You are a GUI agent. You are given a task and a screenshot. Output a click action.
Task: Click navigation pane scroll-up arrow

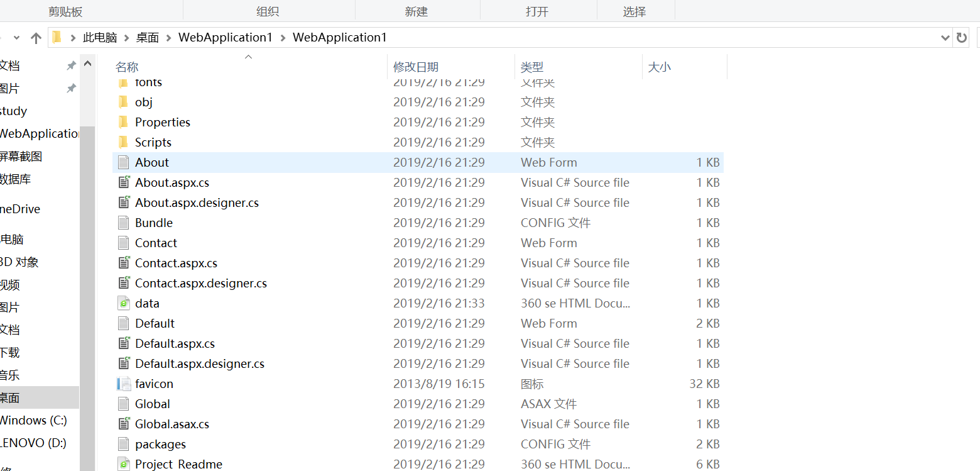[x=87, y=64]
